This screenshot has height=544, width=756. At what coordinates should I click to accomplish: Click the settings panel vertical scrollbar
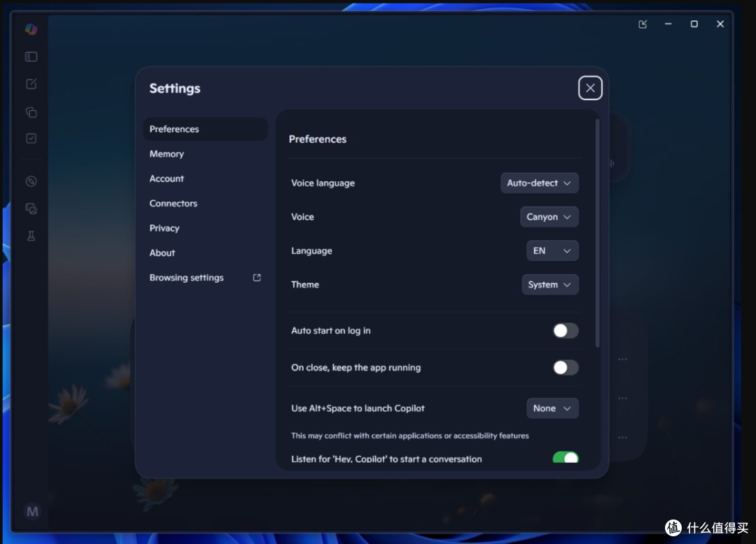tap(598, 233)
